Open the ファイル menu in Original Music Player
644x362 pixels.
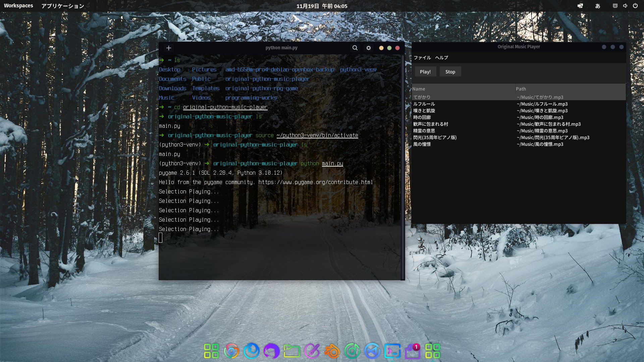(423, 58)
